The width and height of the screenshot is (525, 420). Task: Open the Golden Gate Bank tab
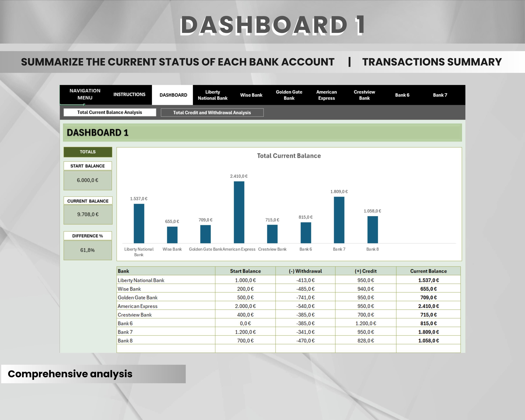(x=289, y=95)
